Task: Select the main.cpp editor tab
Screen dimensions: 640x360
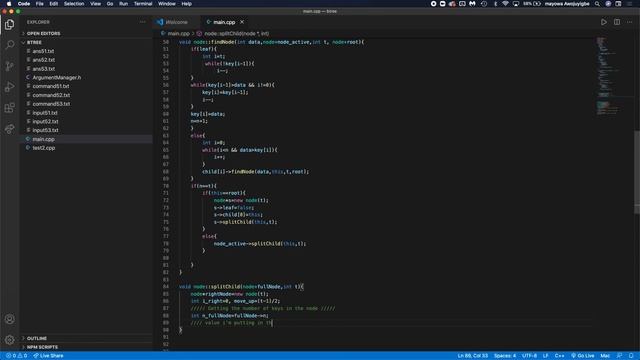Action: [224, 22]
